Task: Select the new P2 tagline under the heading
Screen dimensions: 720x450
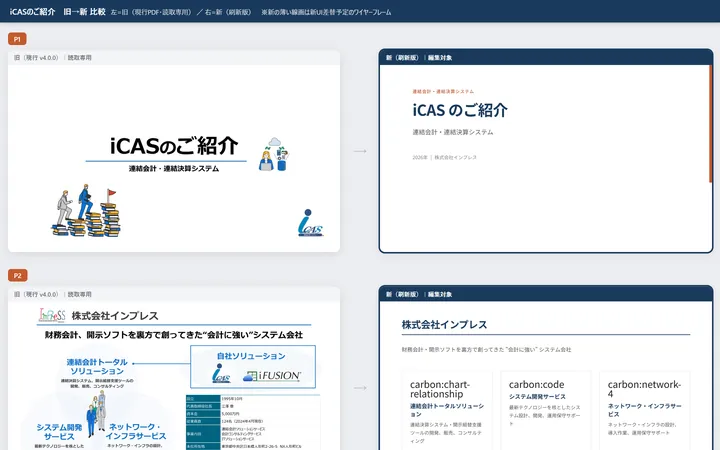Action: [x=486, y=349]
